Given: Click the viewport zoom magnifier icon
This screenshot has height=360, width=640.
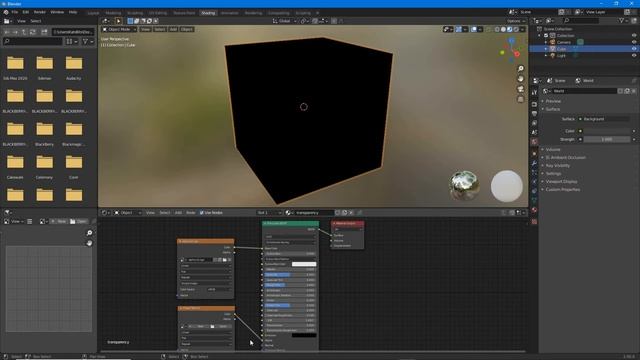Looking at the screenshot, I should point(520,69).
